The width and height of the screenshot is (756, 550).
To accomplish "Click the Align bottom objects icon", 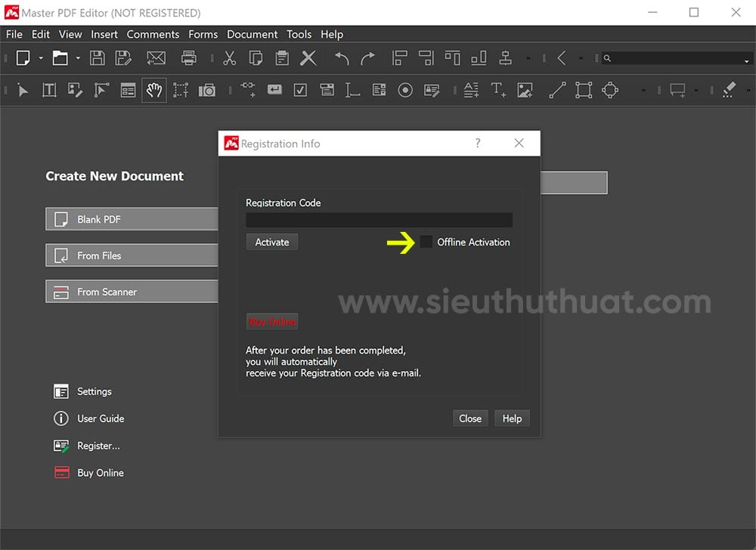I will 479,58.
